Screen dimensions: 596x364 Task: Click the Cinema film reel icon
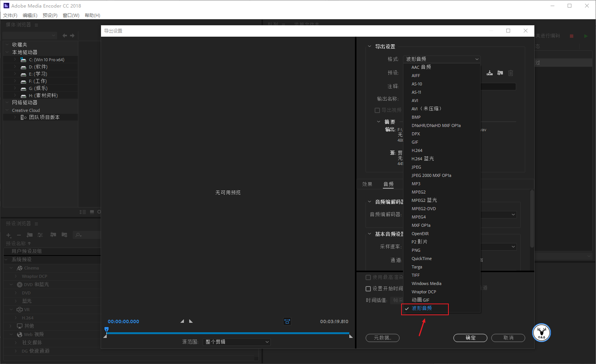click(20, 268)
